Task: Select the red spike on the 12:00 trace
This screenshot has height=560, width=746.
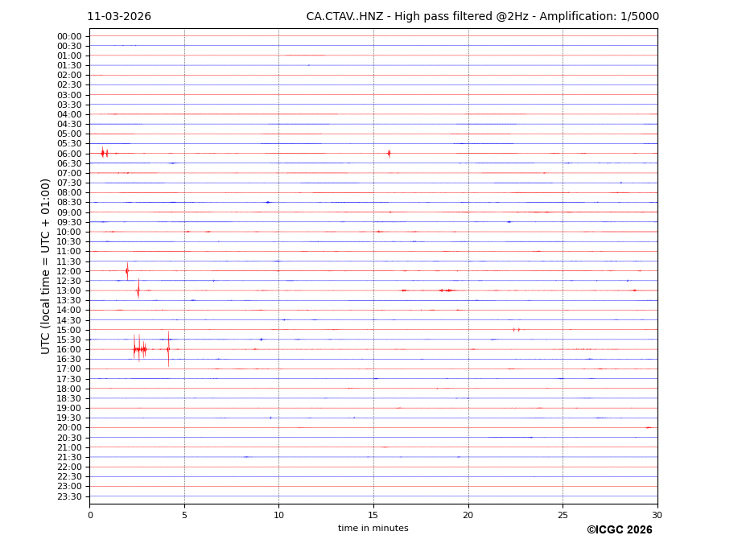Action: pyautogui.click(x=127, y=271)
